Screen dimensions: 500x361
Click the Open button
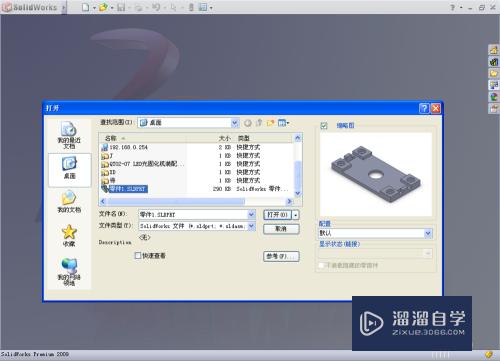click(277, 215)
